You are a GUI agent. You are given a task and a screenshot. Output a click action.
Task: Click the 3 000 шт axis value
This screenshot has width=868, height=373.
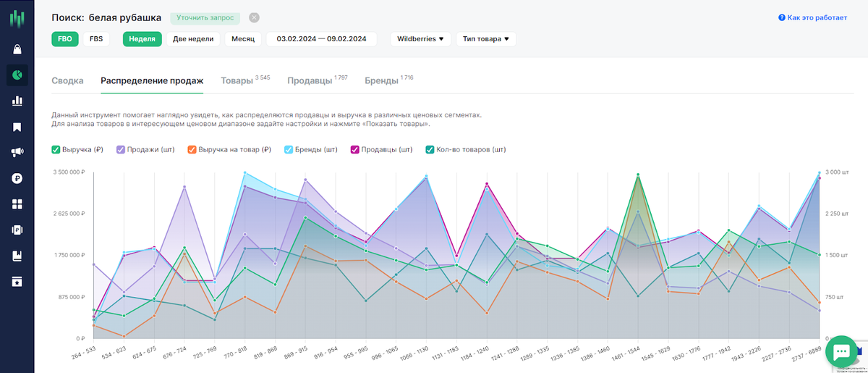[838, 172]
